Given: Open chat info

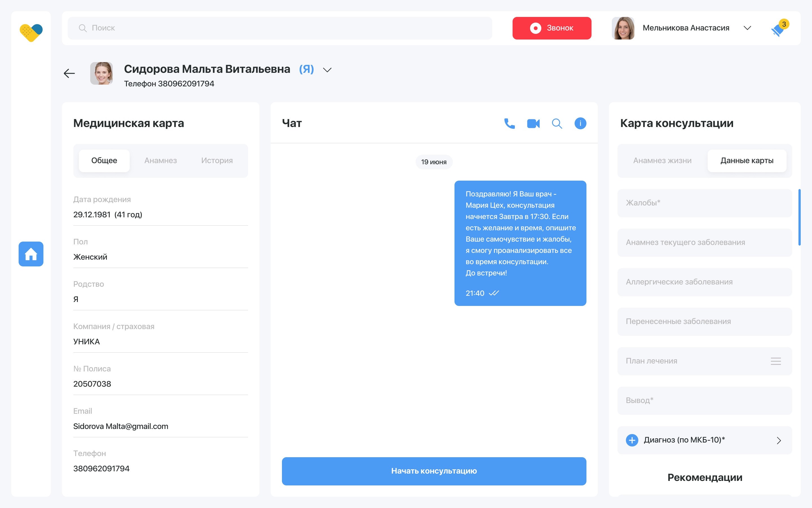Looking at the screenshot, I should click(x=581, y=123).
